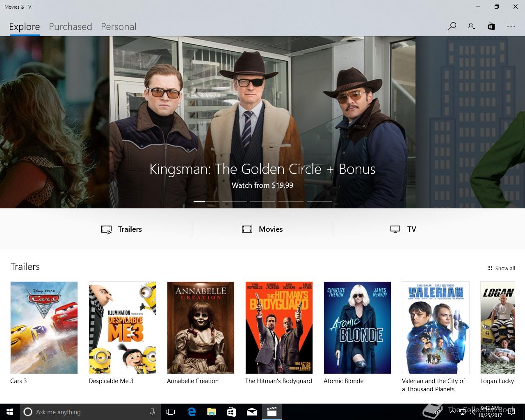Screen dimensions: 525x420
Task: Open the Despicable Me 3 poster
Action: pos(122,327)
